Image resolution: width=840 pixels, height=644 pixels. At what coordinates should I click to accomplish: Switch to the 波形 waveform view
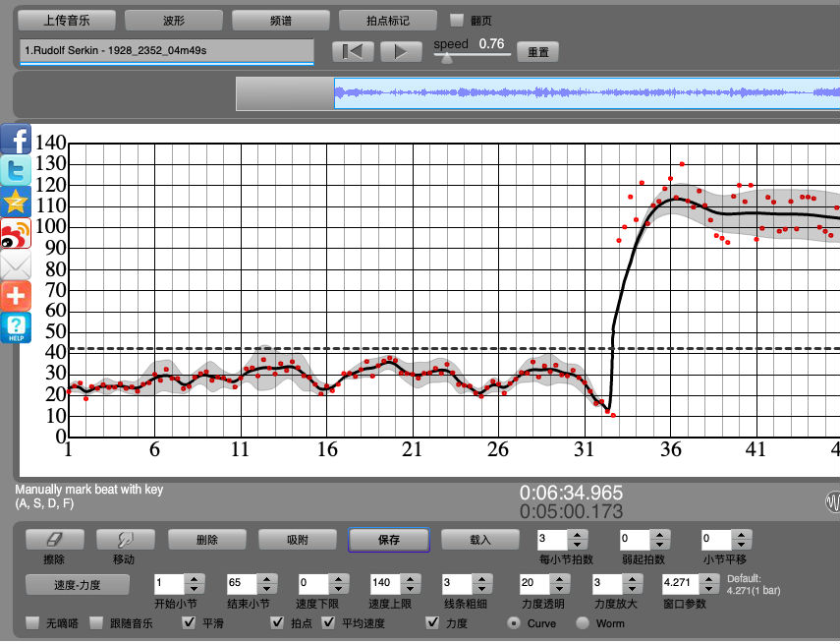(x=174, y=20)
